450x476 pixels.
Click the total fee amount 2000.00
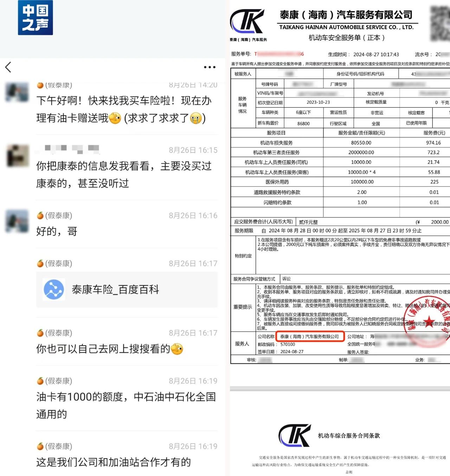(439, 222)
